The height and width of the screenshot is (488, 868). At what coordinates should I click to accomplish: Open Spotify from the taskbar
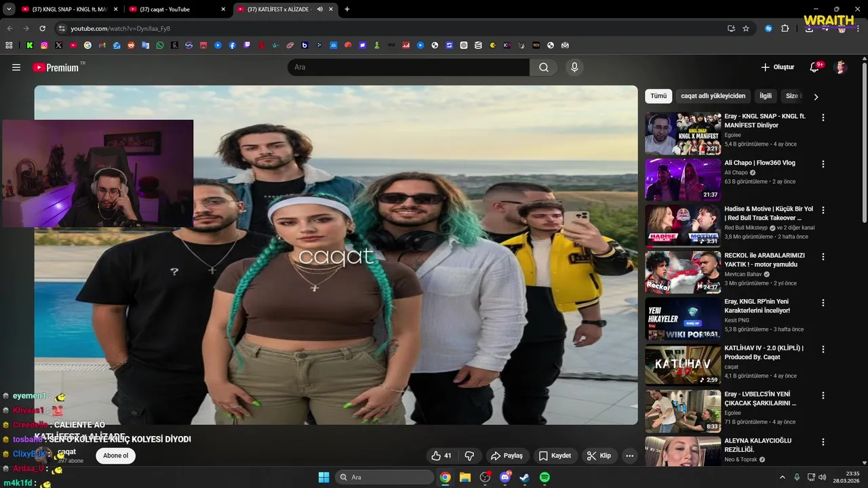click(545, 477)
